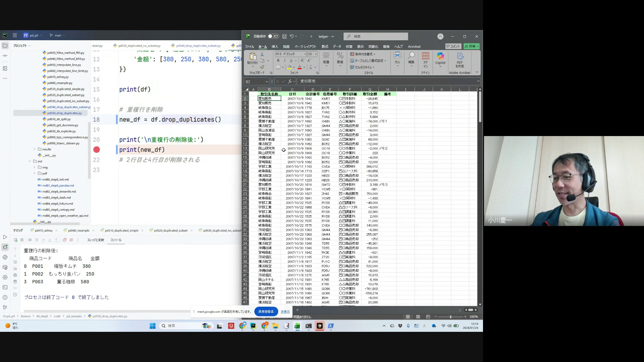The width and height of the screenshot is (644, 362).
Task: Click the Bold formatting icon in Excel
Action: click(278, 61)
